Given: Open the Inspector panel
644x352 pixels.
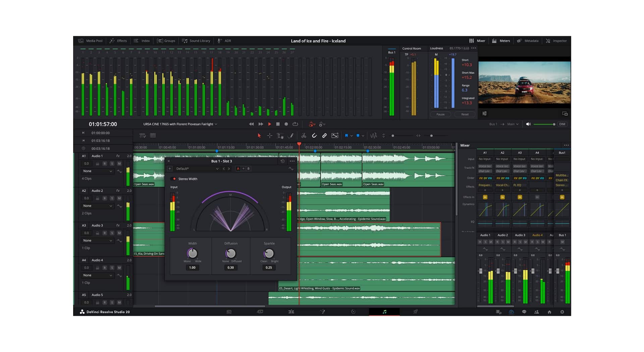Looking at the screenshot, I should tap(556, 41).
